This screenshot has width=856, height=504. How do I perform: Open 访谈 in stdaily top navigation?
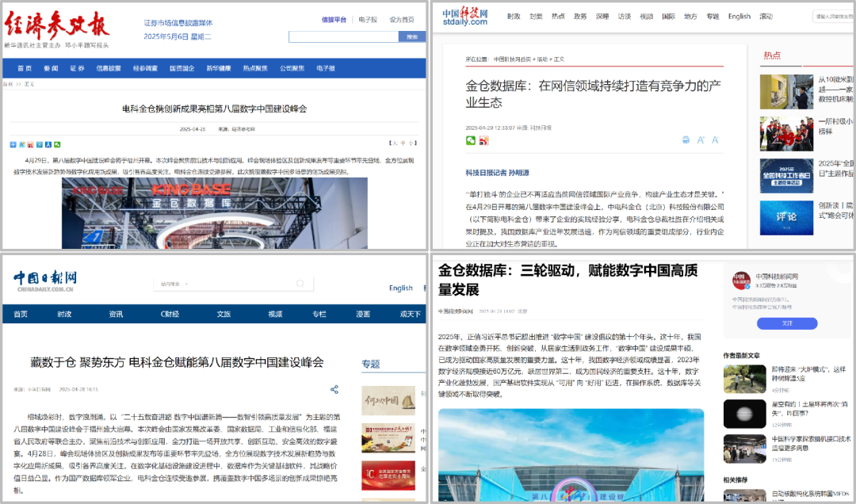coord(625,17)
